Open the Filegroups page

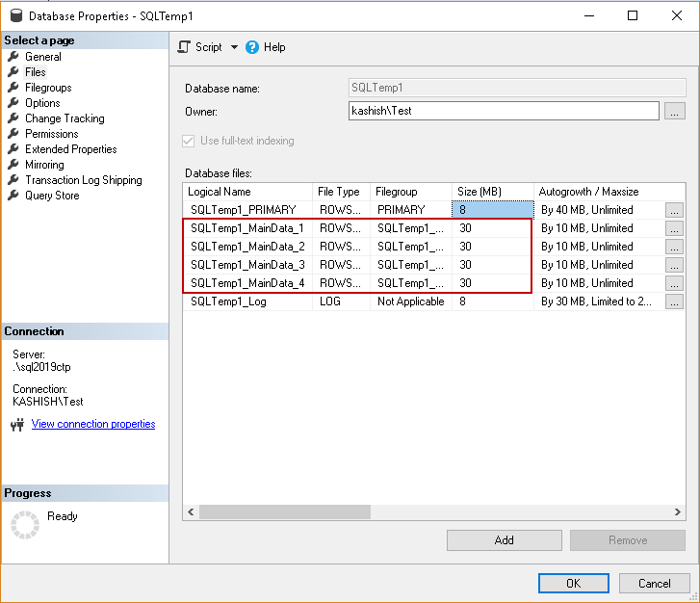[x=48, y=88]
